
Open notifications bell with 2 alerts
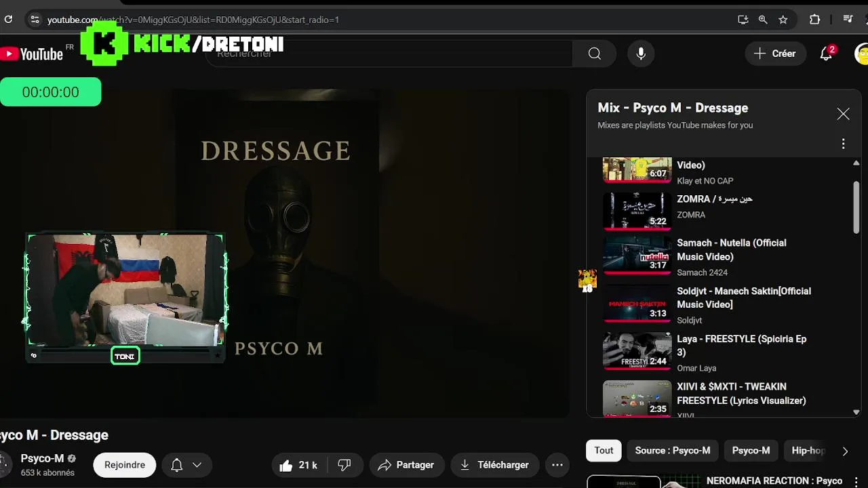pos(826,54)
